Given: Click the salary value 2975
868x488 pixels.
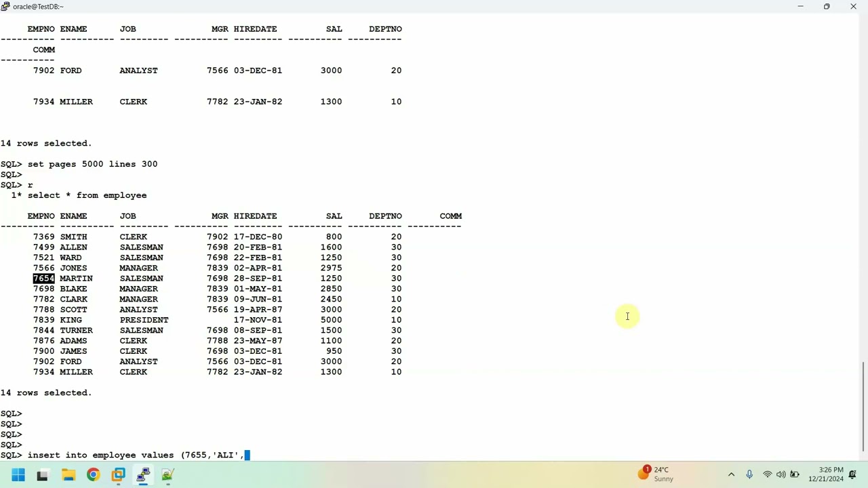Looking at the screenshot, I should tap(331, 268).
